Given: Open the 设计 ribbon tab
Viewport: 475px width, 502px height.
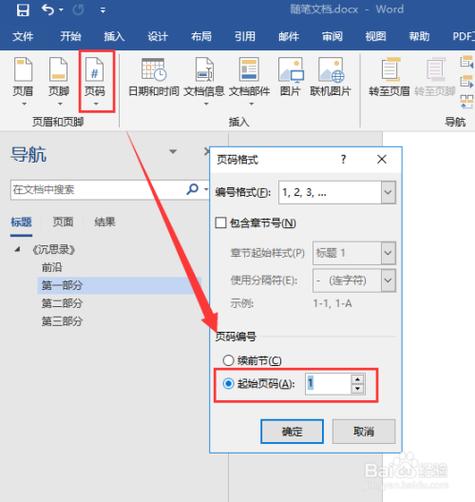Looking at the screenshot, I should pos(158,36).
